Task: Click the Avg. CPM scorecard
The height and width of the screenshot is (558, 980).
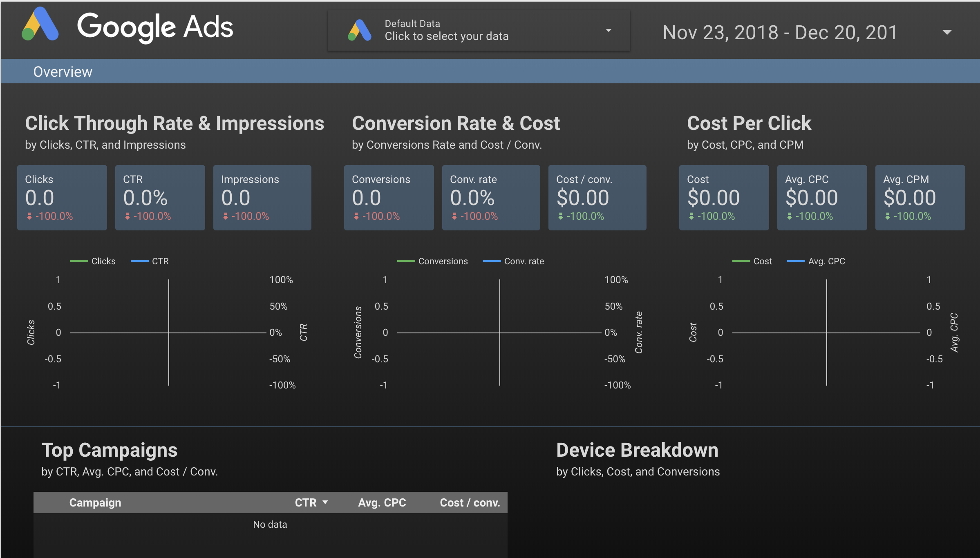Action: pyautogui.click(x=920, y=198)
